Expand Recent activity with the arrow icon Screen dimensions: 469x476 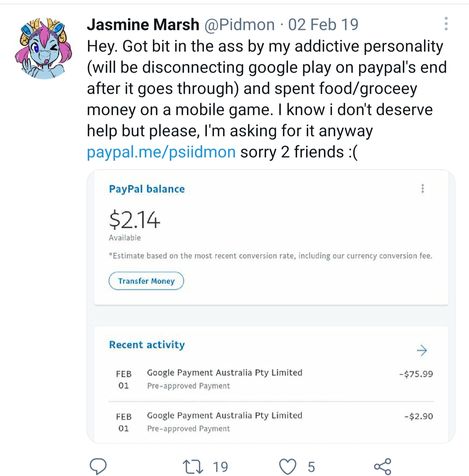(x=422, y=350)
